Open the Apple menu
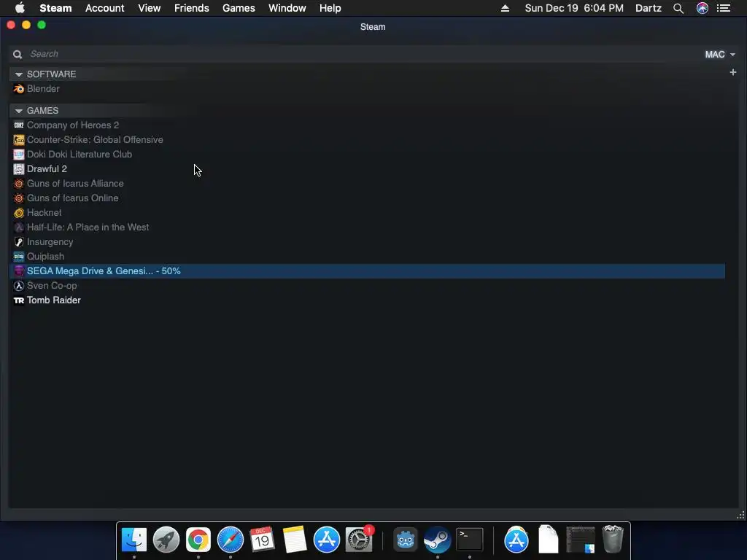Image resolution: width=747 pixels, height=560 pixels. point(20,8)
